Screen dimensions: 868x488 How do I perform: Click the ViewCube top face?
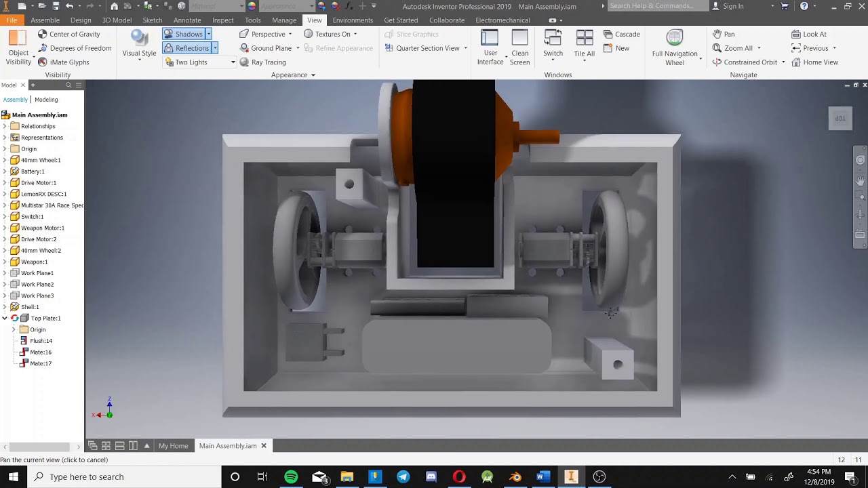coord(840,118)
